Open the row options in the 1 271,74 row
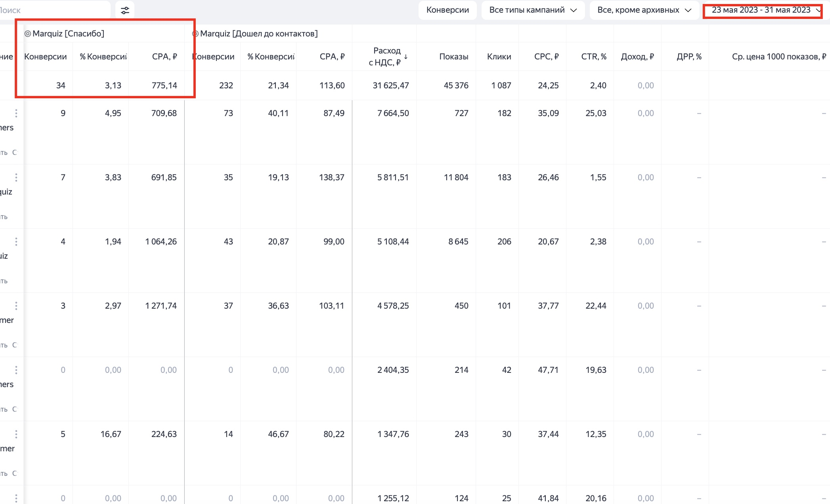Screen dimensions: 830x504 (16, 306)
